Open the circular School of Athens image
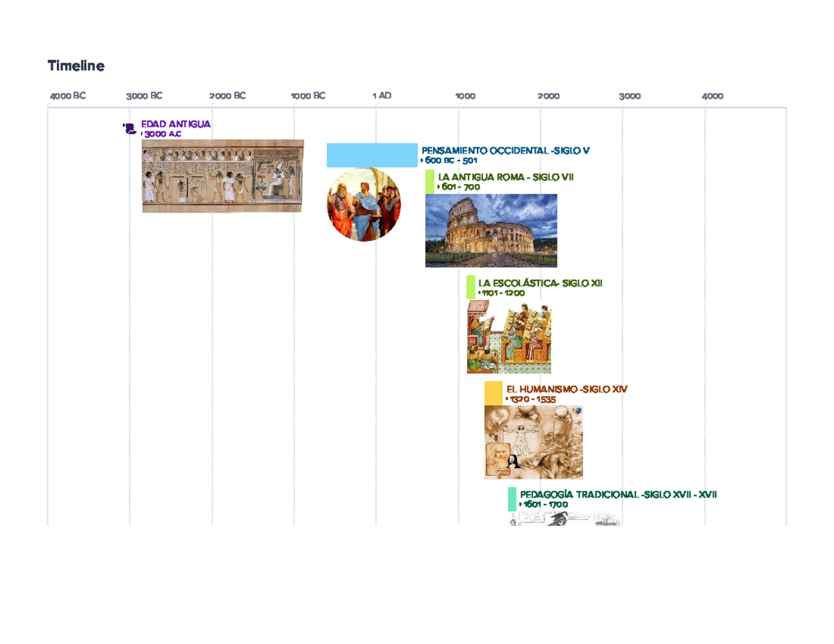834x644 pixels. 363,204
